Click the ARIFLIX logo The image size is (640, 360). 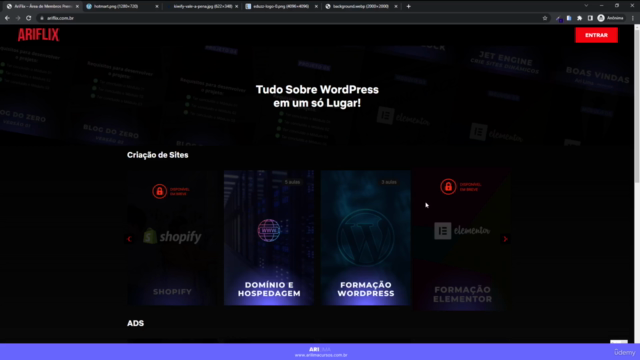click(x=38, y=35)
